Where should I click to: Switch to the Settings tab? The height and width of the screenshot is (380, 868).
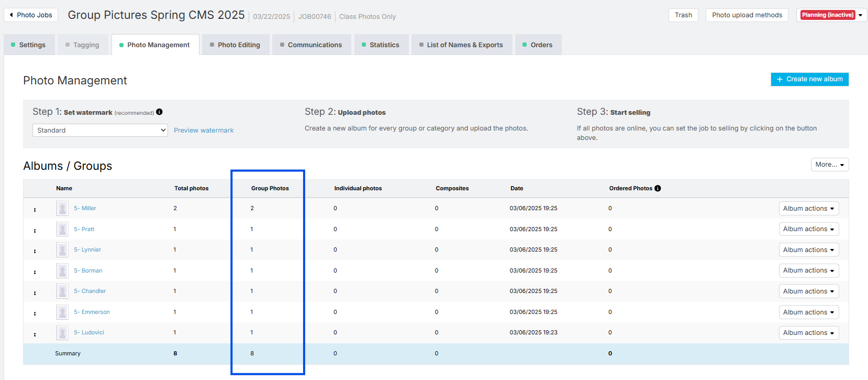29,45
